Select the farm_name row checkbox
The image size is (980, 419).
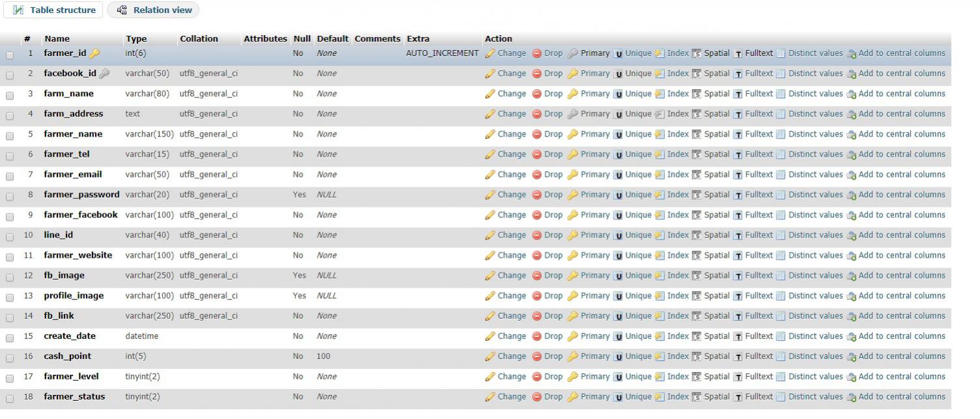[10, 95]
